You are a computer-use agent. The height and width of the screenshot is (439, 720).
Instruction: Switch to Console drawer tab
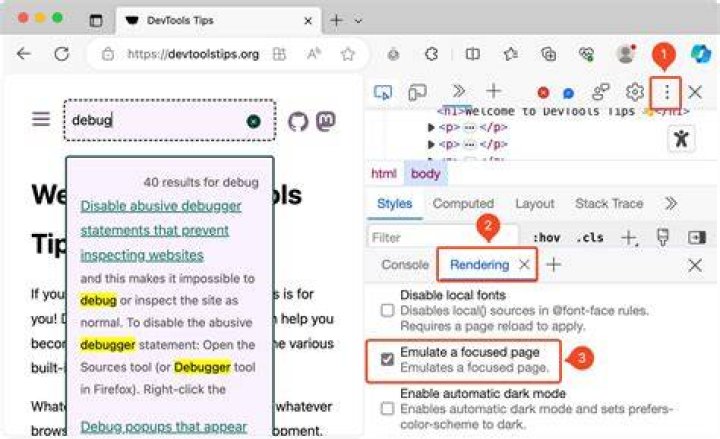(x=405, y=265)
